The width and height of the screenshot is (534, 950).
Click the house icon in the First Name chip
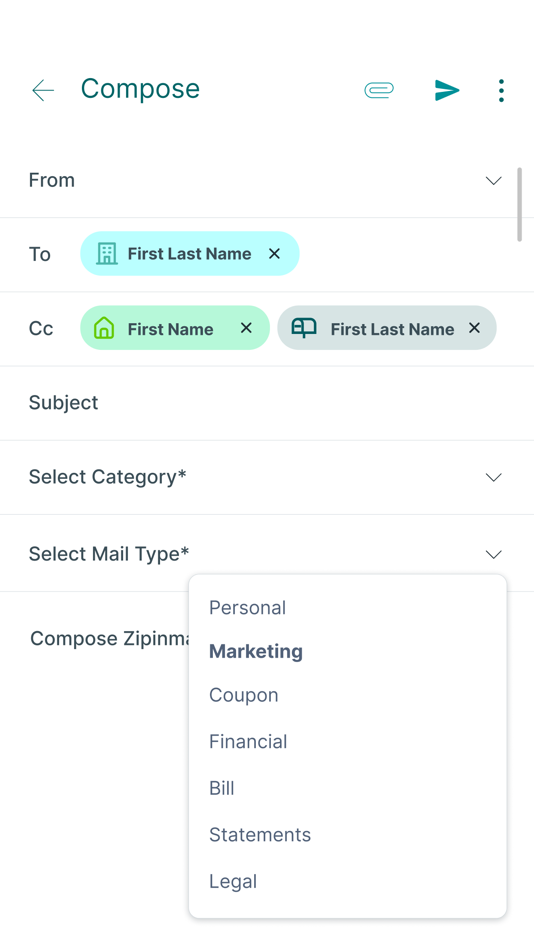point(104,328)
